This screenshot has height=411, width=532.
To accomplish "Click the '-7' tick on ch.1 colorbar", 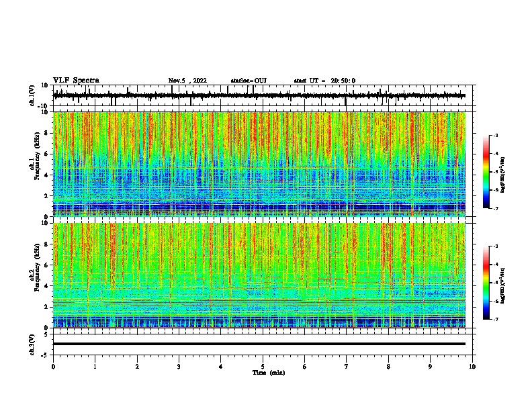I will (x=496, y=208).
